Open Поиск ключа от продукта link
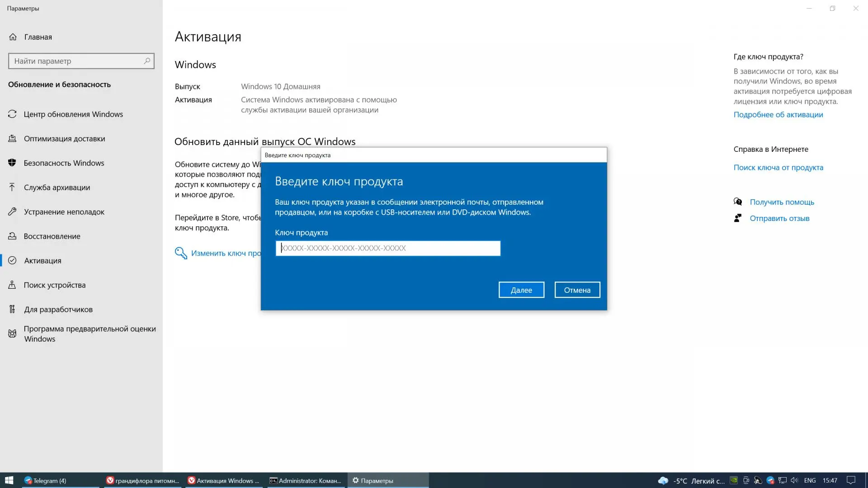This screenshot has height=488, width=868. 778,168
